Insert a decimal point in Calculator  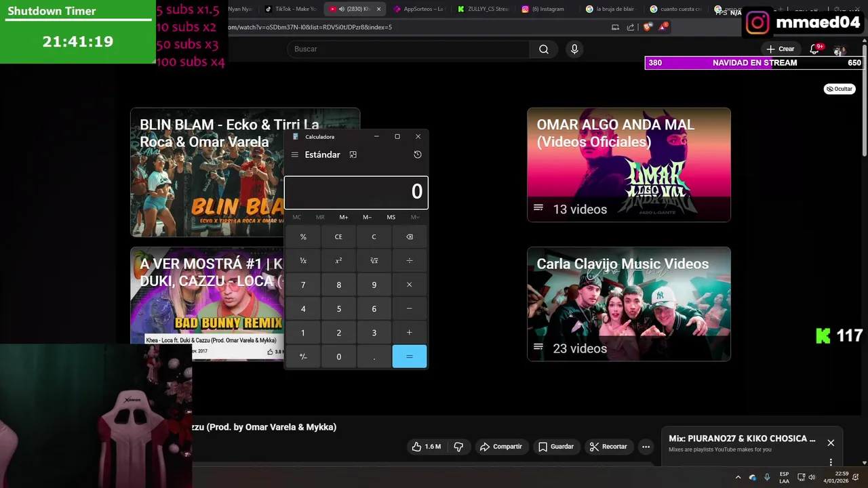[x=374, y=357]
